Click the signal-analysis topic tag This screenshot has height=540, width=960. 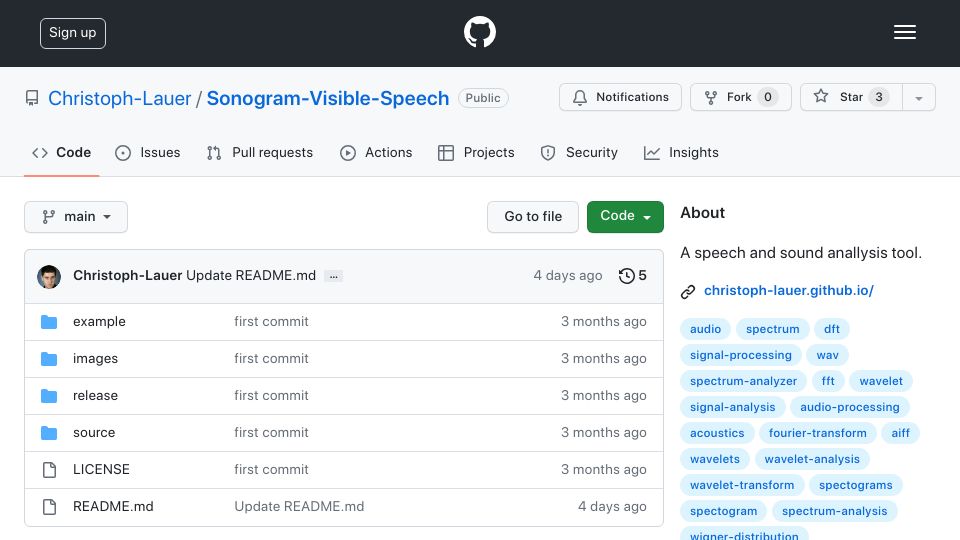coord(732,407)
